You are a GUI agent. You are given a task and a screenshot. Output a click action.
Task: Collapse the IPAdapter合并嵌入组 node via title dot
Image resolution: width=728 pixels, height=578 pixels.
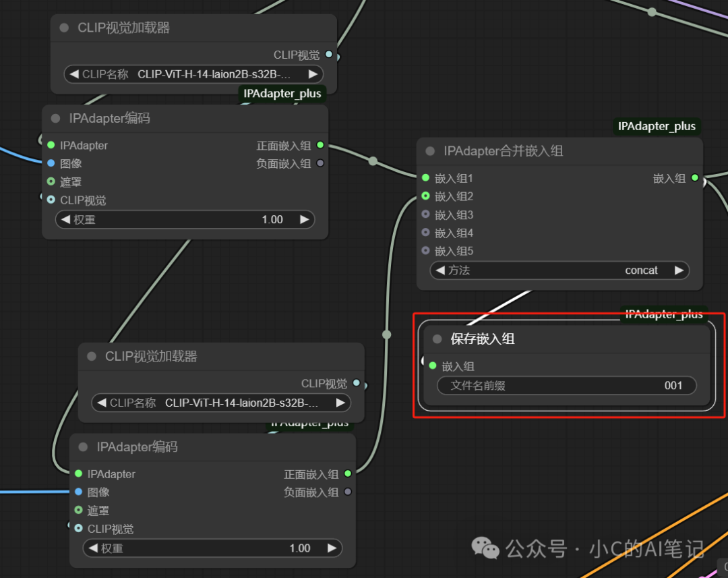click(x=430, y=151)
